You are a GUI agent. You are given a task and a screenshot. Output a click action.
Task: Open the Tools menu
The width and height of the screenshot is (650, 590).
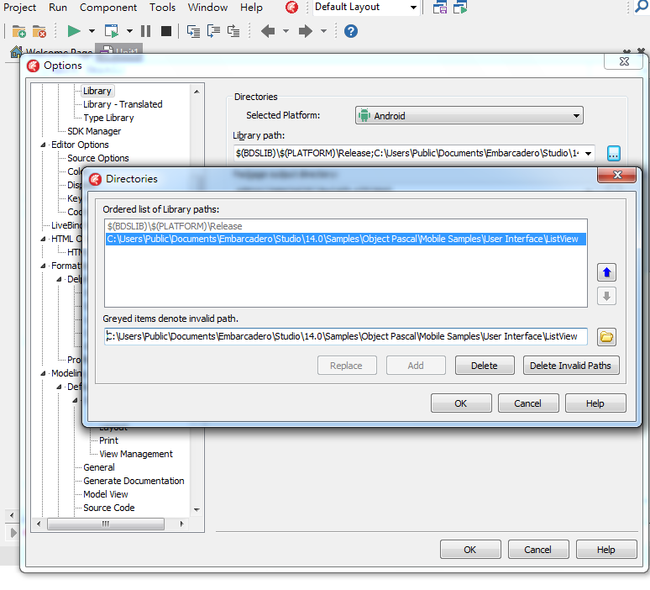point(162,7)
